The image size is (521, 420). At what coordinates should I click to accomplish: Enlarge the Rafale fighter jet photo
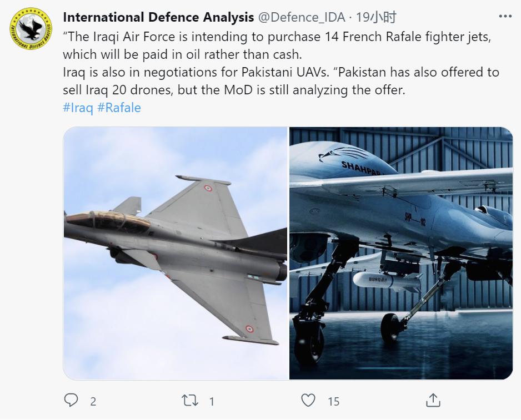point(175,253)
